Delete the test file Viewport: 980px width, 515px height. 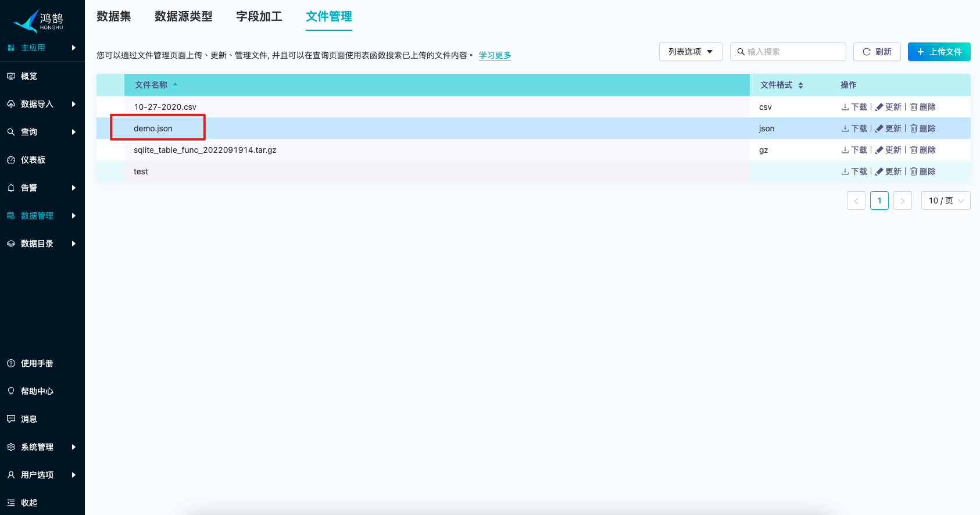coord(922,171)
